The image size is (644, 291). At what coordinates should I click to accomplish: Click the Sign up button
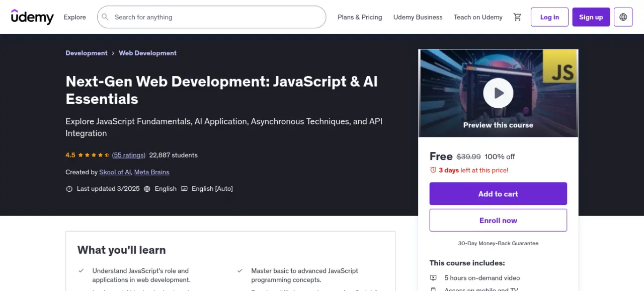591,17
